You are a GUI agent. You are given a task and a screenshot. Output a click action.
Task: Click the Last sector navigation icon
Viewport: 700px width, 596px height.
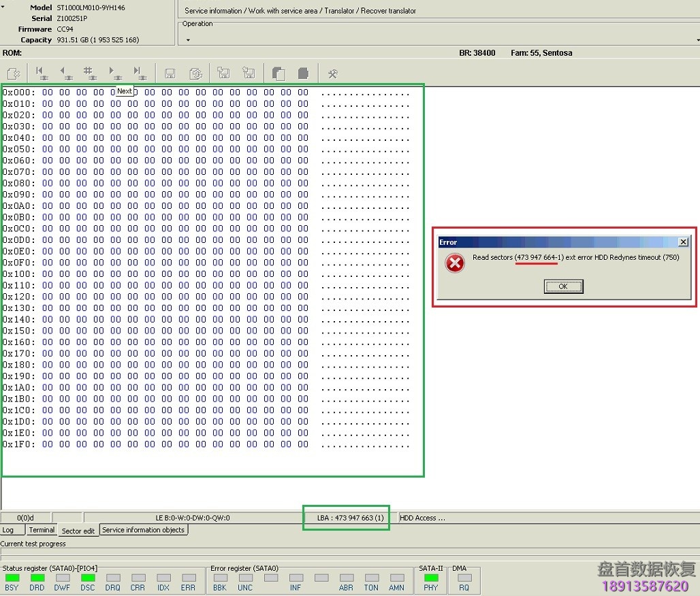tap(138, 73)
